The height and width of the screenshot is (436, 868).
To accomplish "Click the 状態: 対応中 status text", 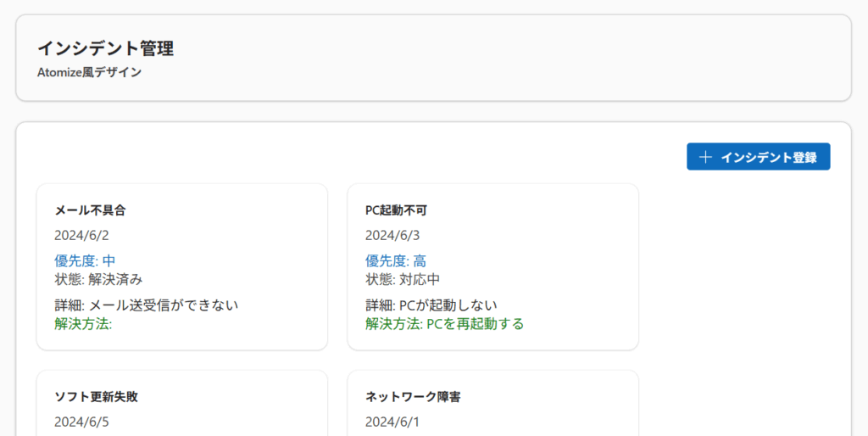I will (x=403, y=279).
